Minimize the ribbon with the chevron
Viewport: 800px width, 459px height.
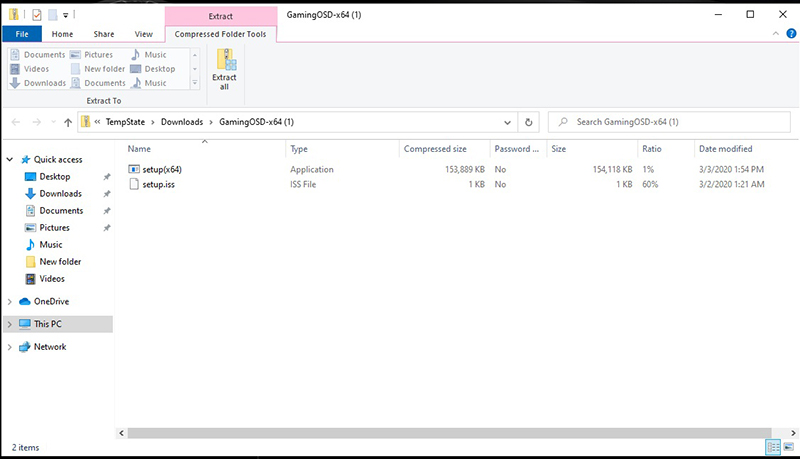click(x=776, y=34)
